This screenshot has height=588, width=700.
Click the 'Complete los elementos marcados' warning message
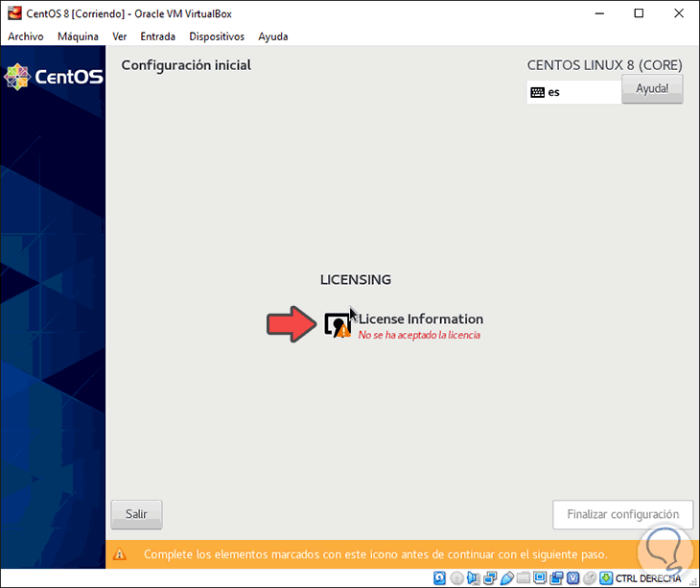click(x=376, y=554)
